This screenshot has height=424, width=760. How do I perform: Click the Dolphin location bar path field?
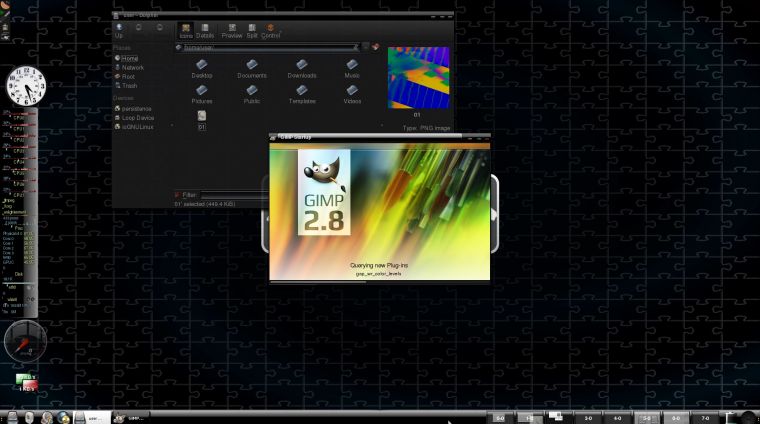click(x=270, y=47)
